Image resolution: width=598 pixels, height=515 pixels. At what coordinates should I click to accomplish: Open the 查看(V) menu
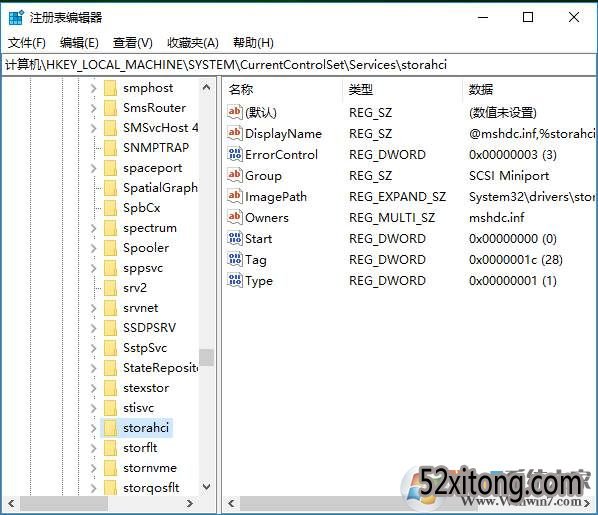pyautogui.click(x=133, y=42)
